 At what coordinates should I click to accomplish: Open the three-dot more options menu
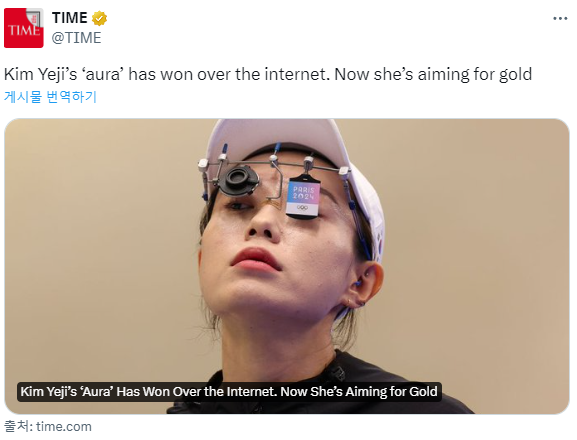coord(560,18)
